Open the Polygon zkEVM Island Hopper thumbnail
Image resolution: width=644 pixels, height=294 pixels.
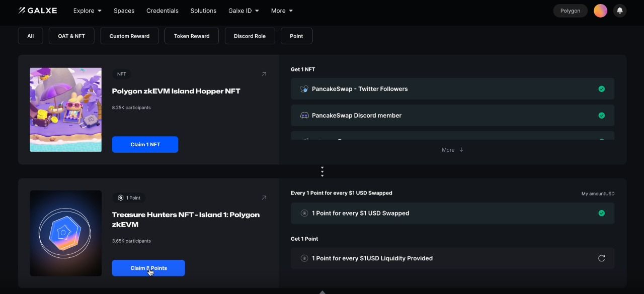(66, 110)
